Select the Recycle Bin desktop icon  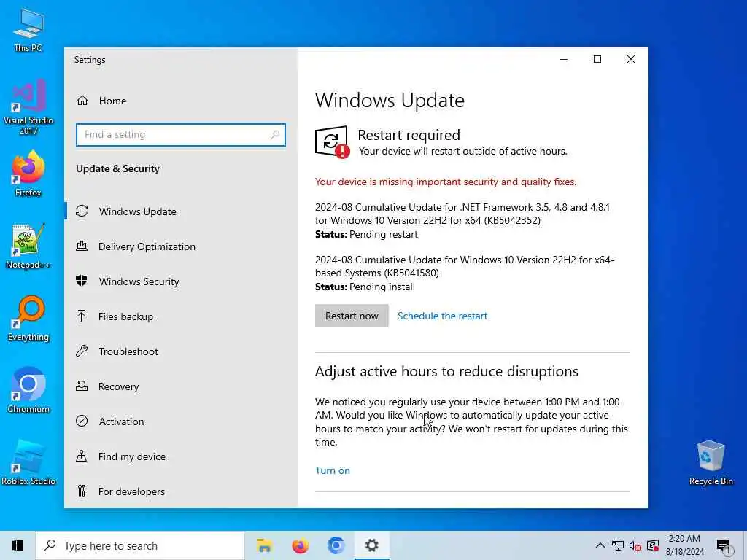[711, 463]
